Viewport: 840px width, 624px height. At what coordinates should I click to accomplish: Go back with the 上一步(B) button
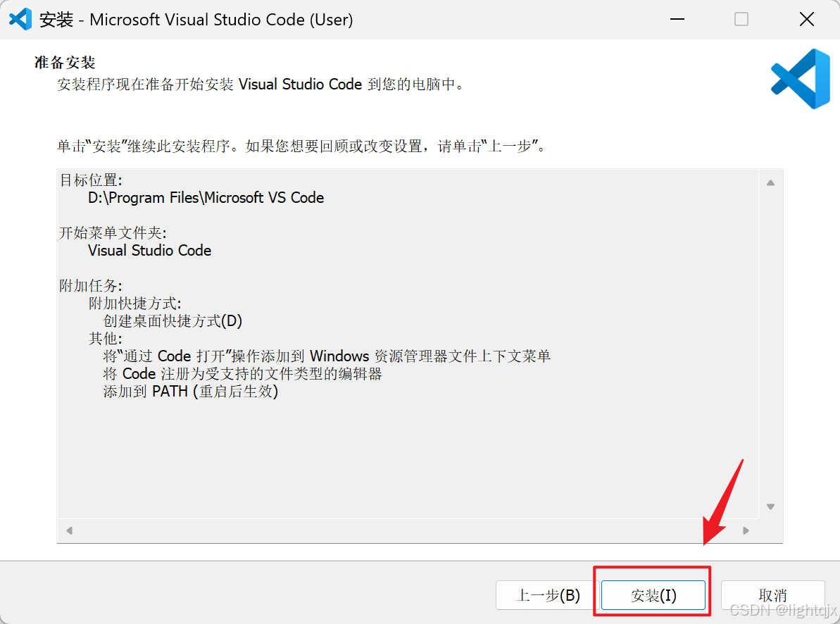548,595
